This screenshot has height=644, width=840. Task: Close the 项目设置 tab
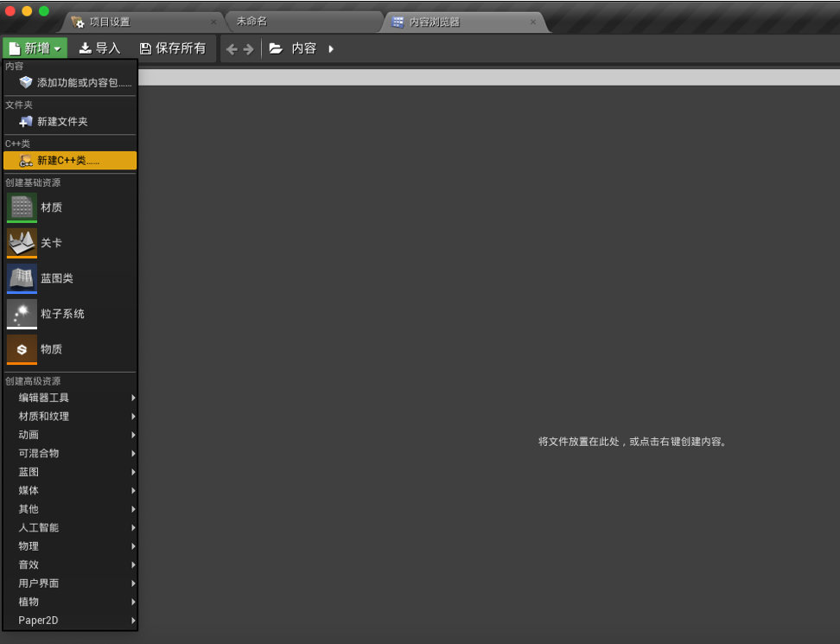click(x=213, y=22)
